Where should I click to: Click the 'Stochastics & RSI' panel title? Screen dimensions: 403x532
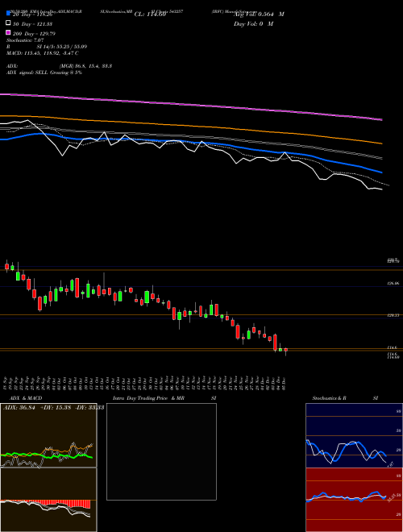345,398
